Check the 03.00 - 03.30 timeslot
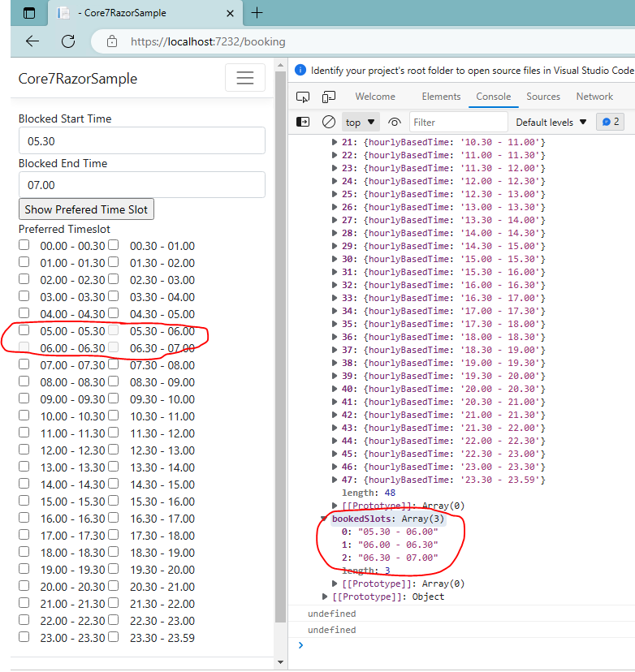This screenshot has height=672, width=635. point(24,296)
